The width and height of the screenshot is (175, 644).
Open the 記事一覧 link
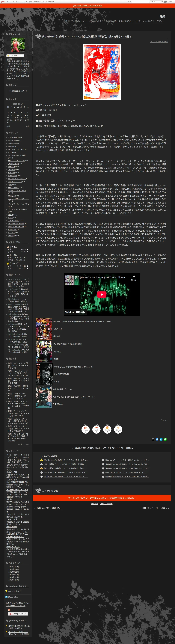click(94, 503)
